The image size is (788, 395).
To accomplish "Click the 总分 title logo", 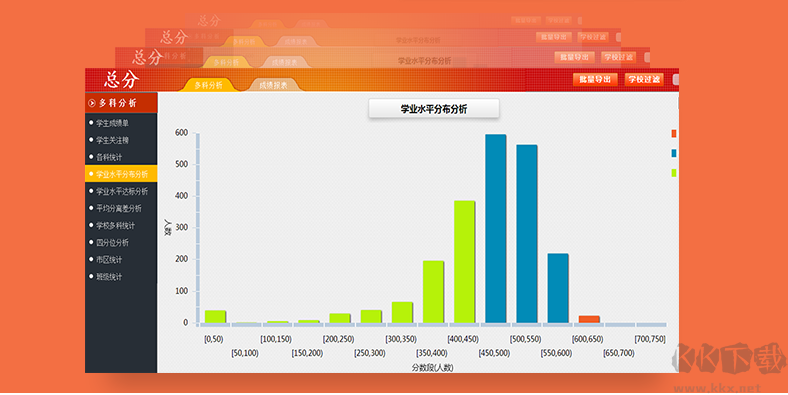I will tap(121, 79).
